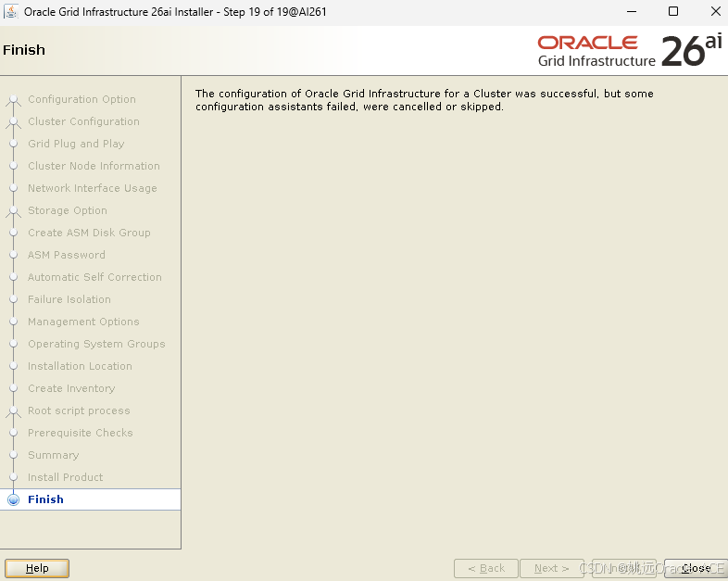The width and height of the screenshot is (728, 581).
Task: Maximize the installer window
Action: point(673,12)
